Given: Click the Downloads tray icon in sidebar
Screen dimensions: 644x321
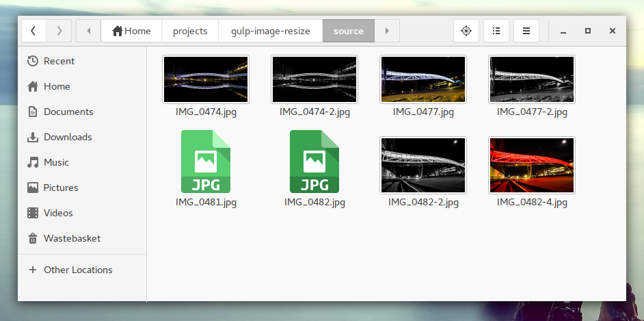Looking at the screenshot, I should 33,138.
